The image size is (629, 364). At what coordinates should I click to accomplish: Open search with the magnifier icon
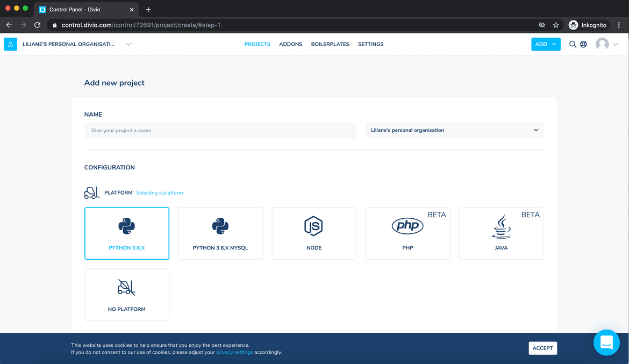(573, 44)
